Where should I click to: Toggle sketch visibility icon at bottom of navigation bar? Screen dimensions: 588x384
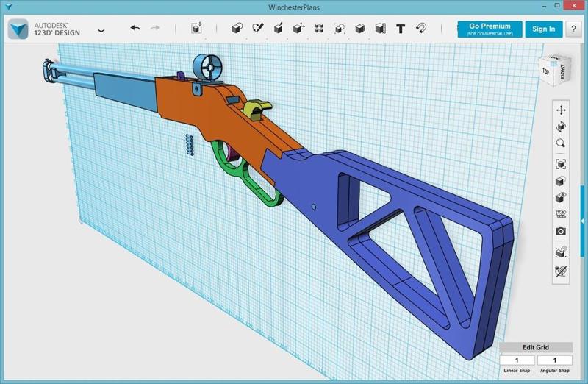(x=561, y=271)
